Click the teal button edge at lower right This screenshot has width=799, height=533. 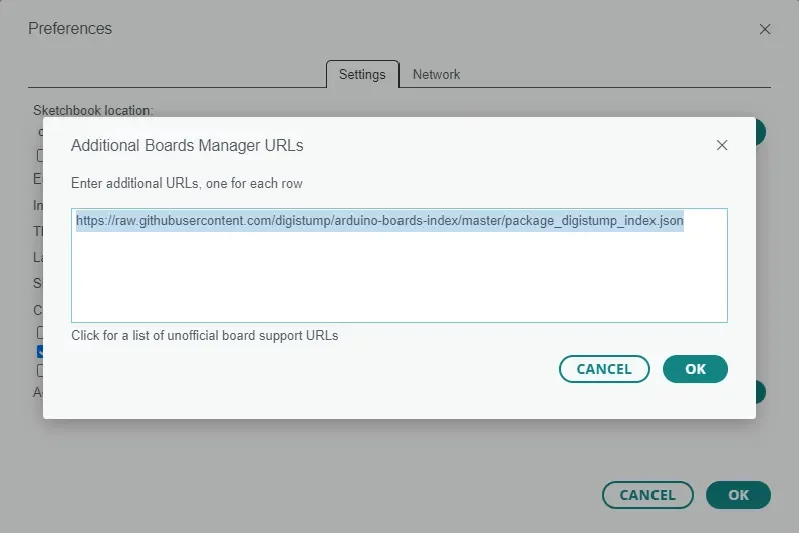[x=761, y=392]
